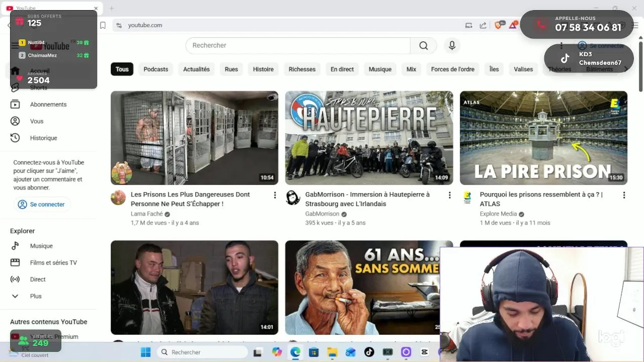Select the Tous filter chip
The image size is (644, 362).
[122, 69]
